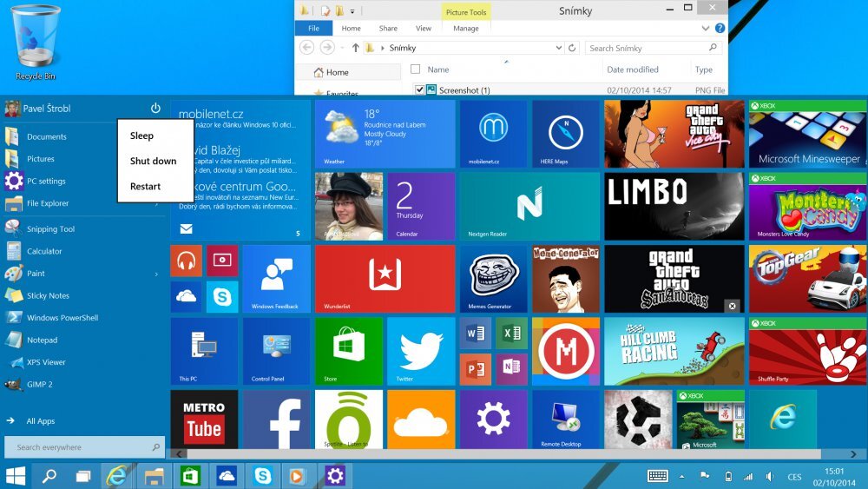
Task: Open the Store tile
Action: [348, 351]
